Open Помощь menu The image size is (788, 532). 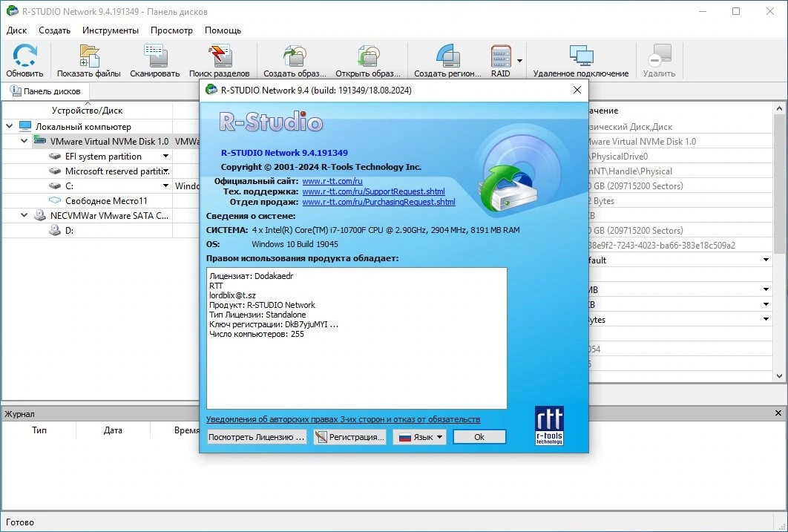click(x=223, y=30)
